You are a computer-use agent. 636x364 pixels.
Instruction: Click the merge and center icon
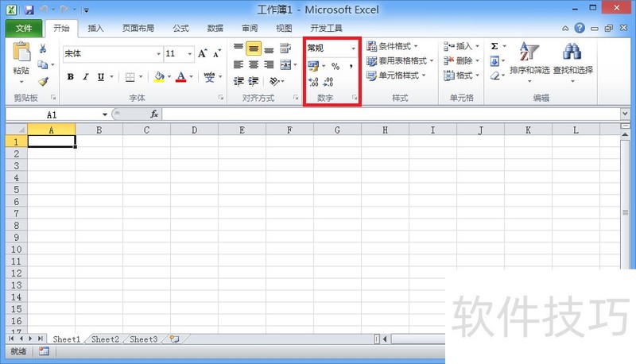(x=285, y=64)
